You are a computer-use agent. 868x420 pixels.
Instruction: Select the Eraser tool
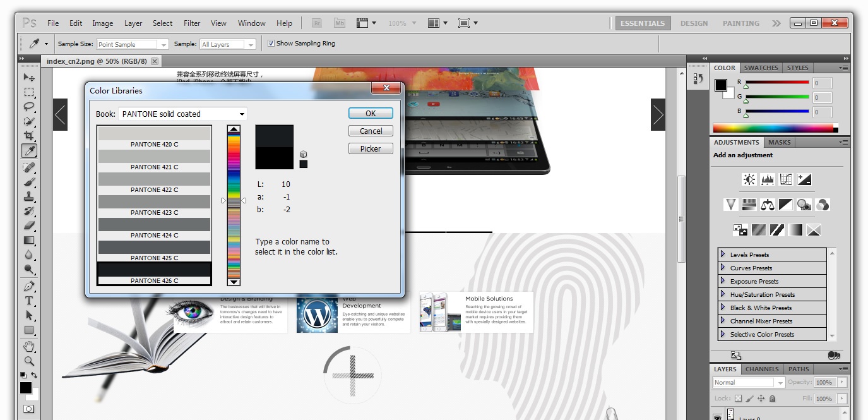click(x=29, y=225)
